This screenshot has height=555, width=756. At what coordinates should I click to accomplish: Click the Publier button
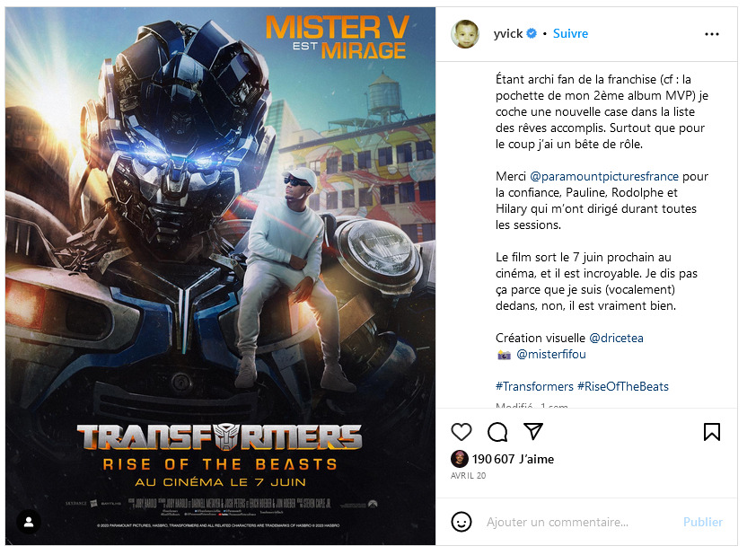pyautogui.click(x=702, y=522)
